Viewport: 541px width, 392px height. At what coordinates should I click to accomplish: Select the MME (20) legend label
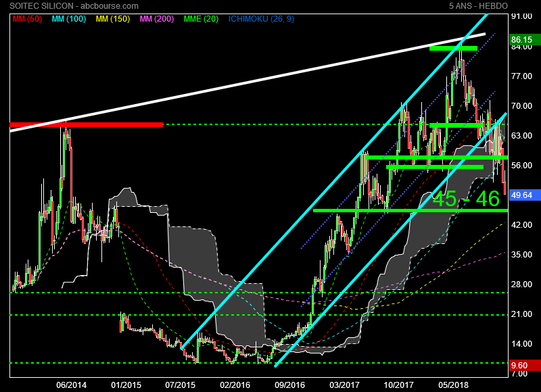point(201,19)
